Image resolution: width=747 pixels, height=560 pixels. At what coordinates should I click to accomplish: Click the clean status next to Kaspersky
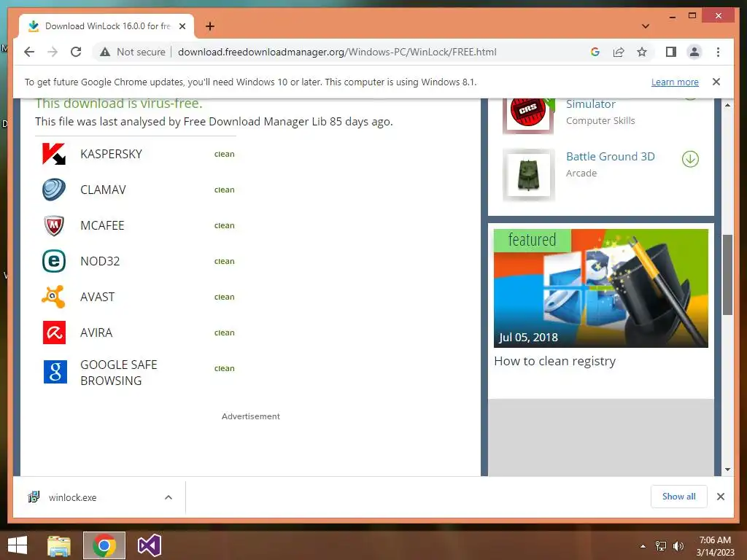click(225, 154)
